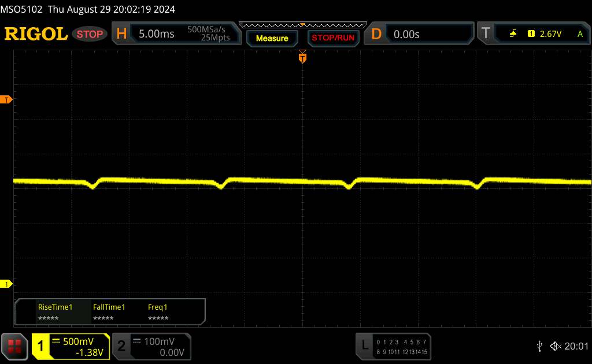Click the channel 1 500mV scale value
The width and height of the screenshot is (592, 364).
point(78,341)
